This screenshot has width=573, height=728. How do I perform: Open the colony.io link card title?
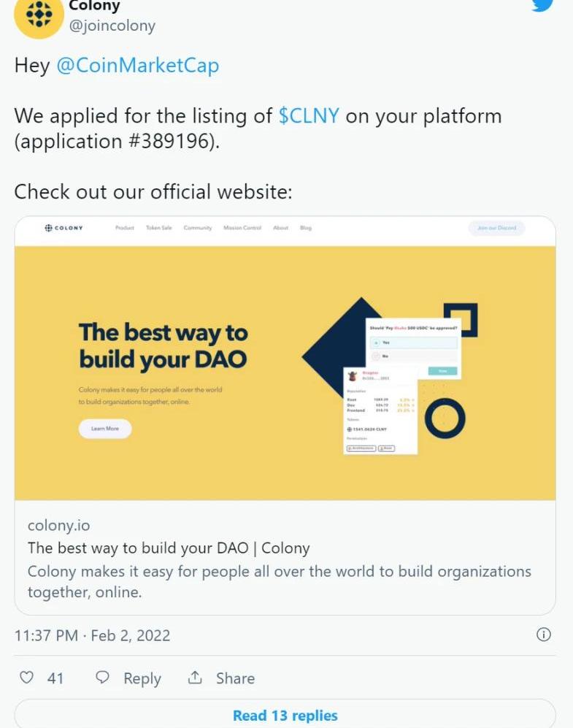click(169, 548)
